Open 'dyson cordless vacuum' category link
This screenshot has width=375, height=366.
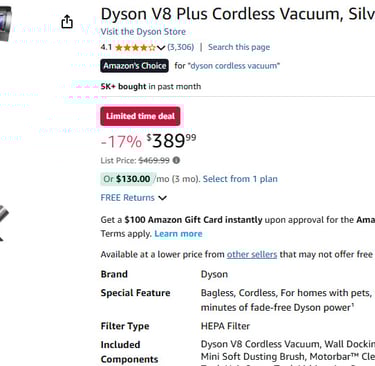(x=235, y=66)
